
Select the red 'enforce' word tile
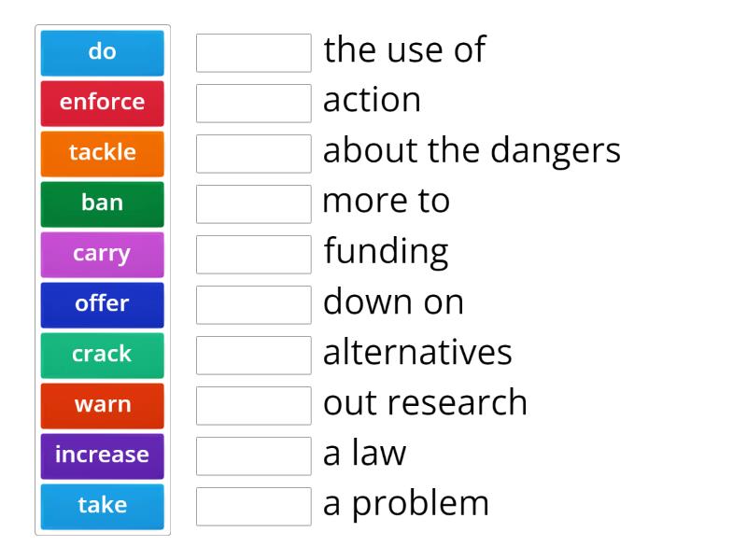(102, 103)
